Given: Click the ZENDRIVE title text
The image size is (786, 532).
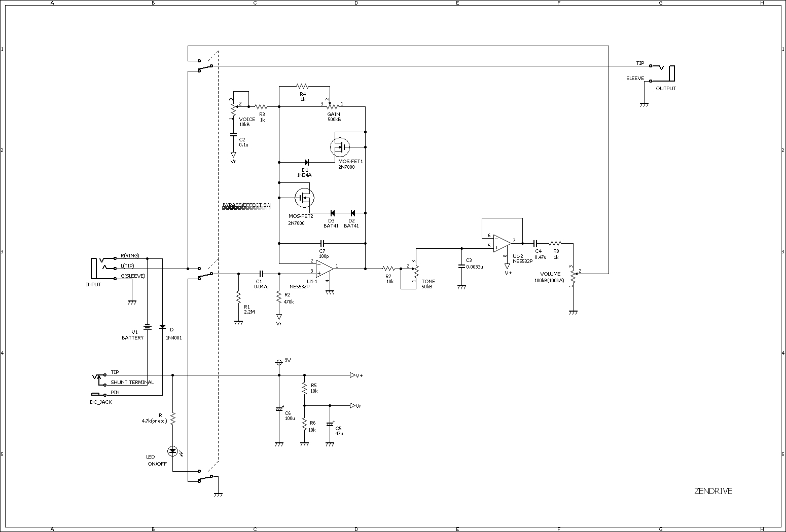Looking at the screenshot, I should [x=713, y=491].
